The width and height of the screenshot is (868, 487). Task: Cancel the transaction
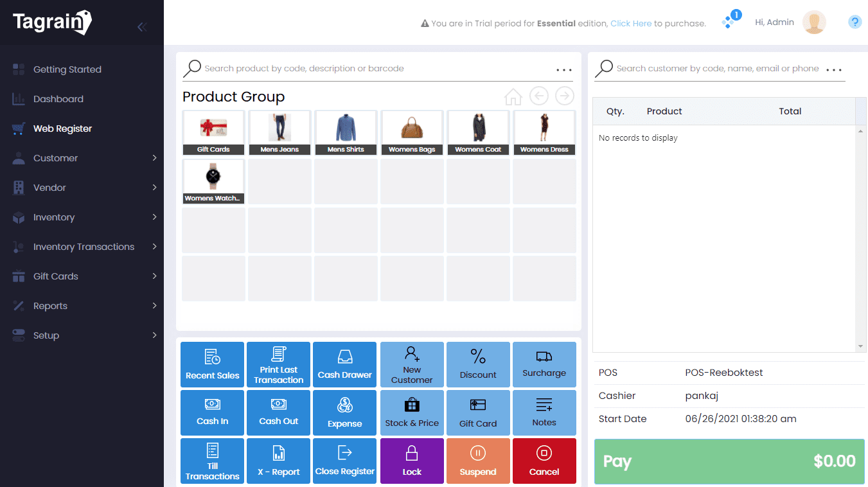click(544, 461)
